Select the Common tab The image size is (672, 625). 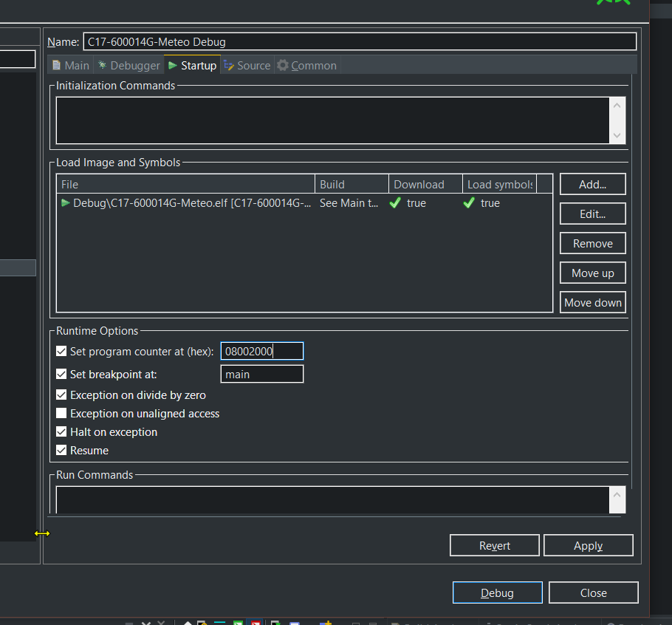tap(307, 65)
